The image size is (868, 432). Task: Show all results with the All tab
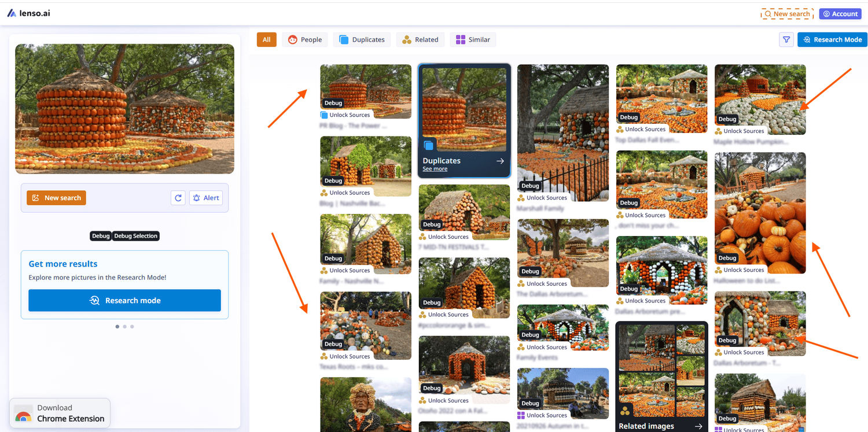pos(266,40)
